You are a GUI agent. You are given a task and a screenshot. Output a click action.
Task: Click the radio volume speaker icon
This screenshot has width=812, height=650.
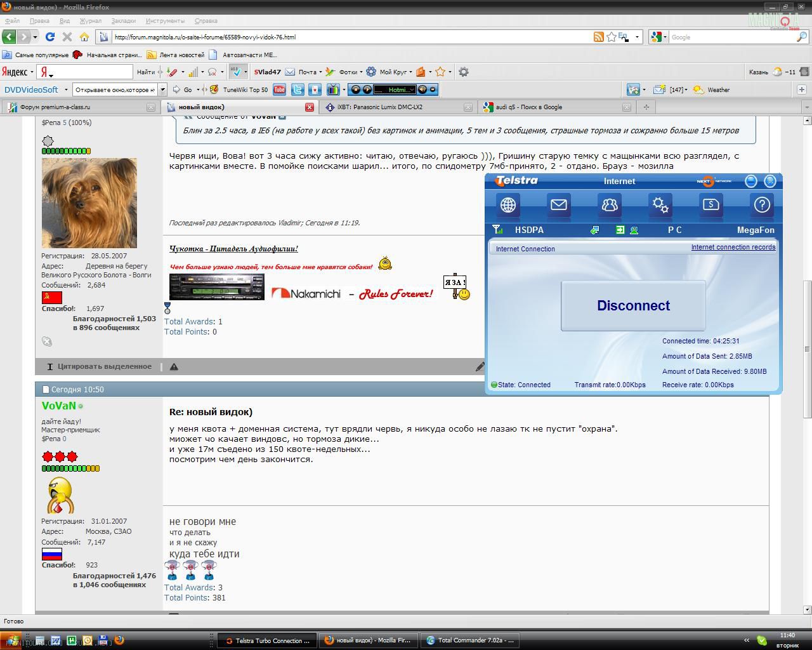(422, 90)
